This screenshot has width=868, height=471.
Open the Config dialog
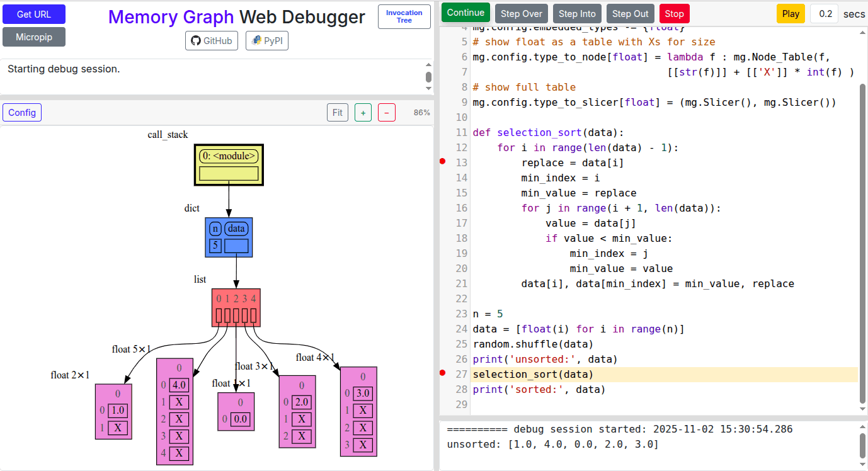(21, 112)
